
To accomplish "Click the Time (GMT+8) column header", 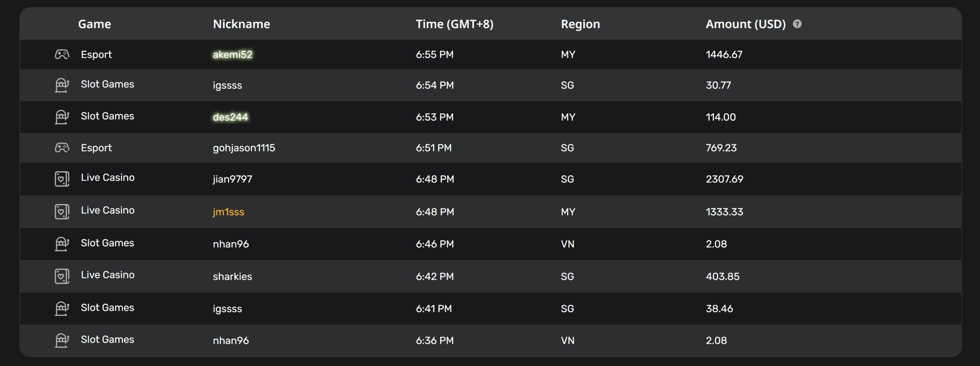I will click(x=454, y=24).
